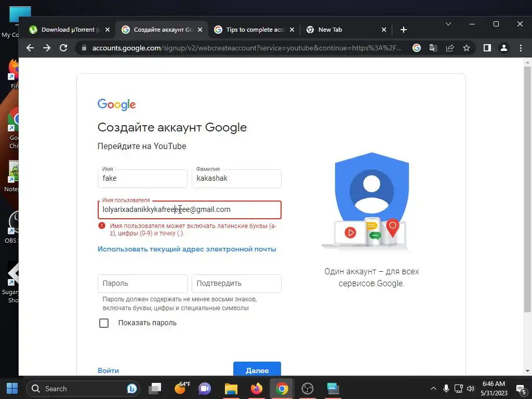Click the Имя first name field

142,179
